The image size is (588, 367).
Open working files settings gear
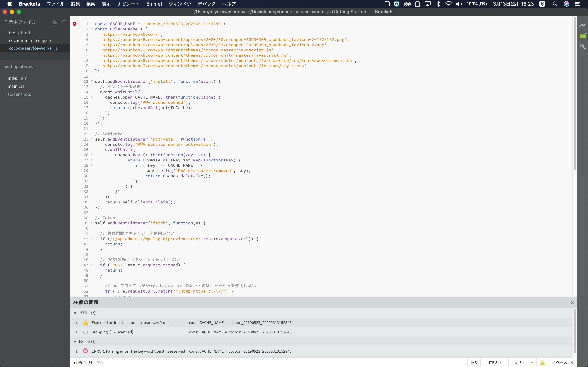(55, 22)
